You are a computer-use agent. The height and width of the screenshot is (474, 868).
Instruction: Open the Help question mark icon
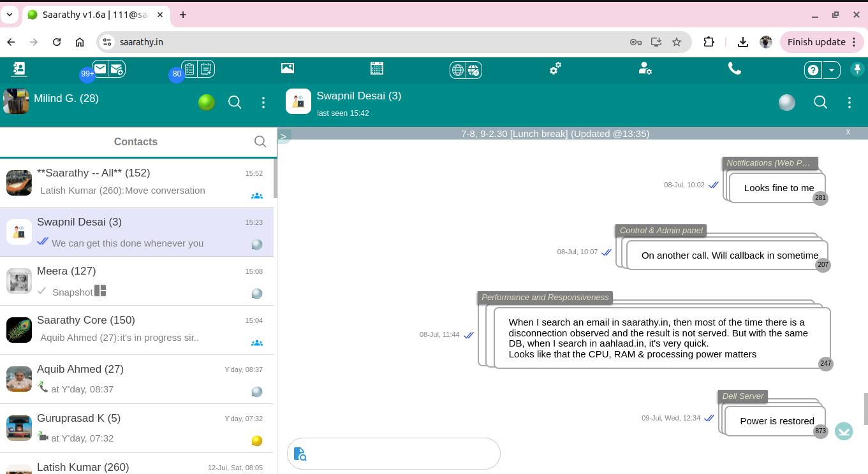point(812,70)
